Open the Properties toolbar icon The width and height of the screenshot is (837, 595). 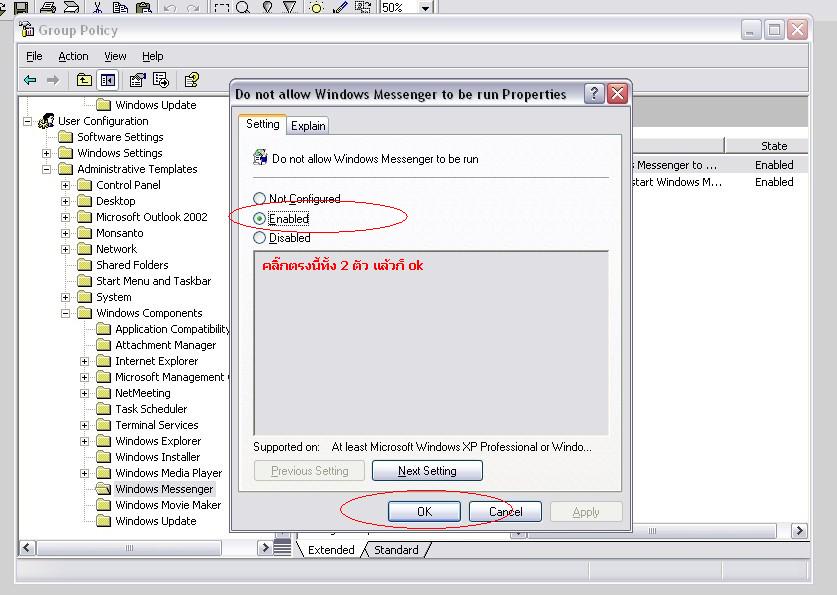point(137,80)
